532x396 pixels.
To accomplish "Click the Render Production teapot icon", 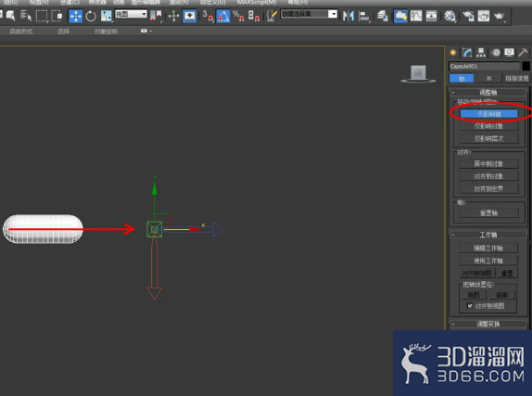I will pos(499,16).
